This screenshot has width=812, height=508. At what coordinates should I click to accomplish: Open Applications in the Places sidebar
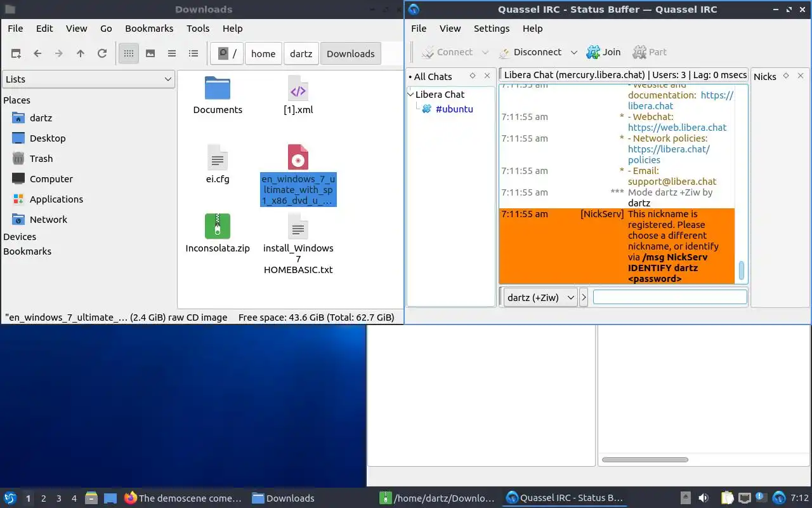click(56, 199)
